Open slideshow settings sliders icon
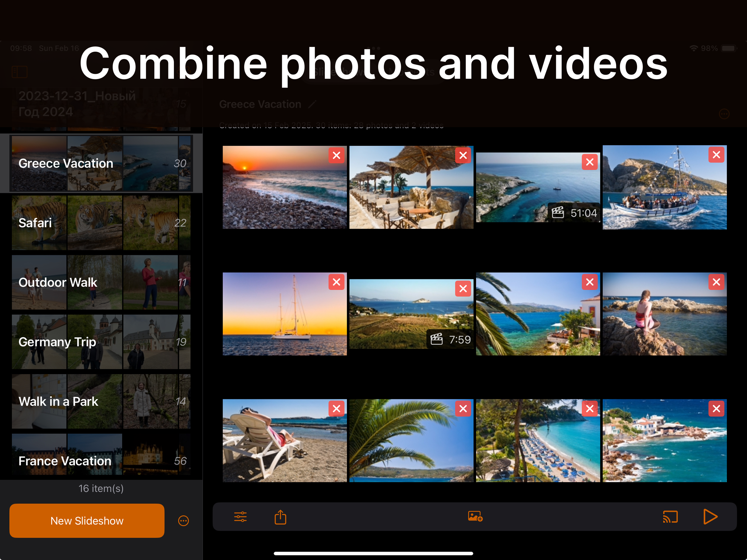Screen dimensions: 747x560 [x=240, y=517]
